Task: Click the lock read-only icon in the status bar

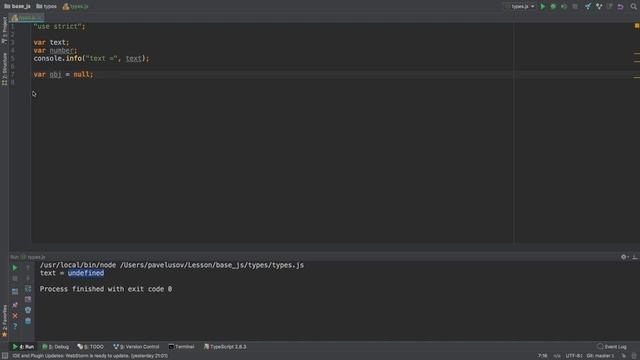Action: [624, 356]
